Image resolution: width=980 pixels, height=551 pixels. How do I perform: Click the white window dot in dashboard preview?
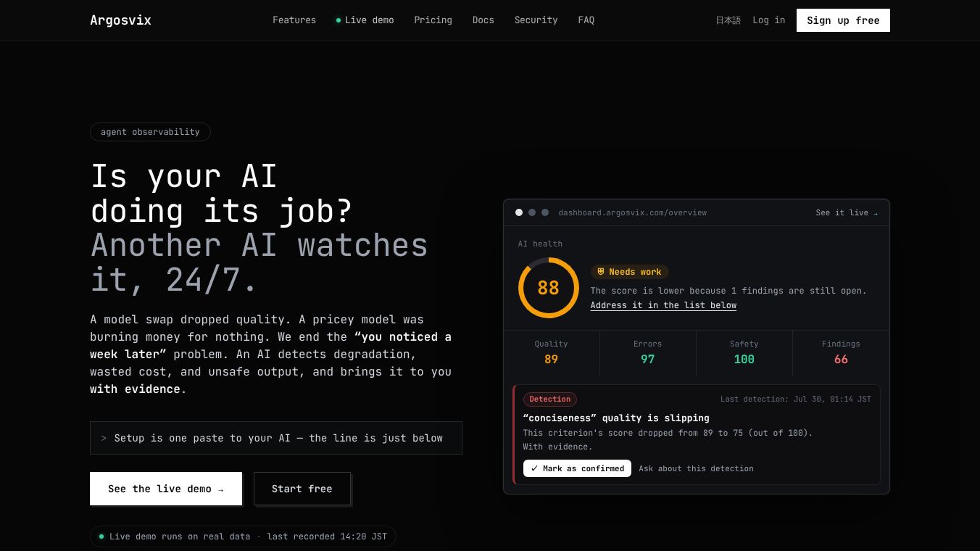[x=519, y=212]
